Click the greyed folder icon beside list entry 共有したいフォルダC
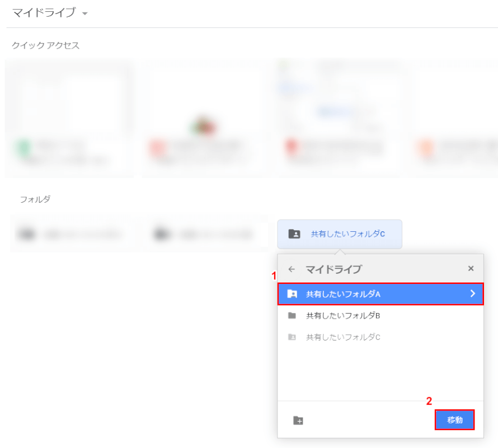Screen dimensions: 498x448 (292, 337)
